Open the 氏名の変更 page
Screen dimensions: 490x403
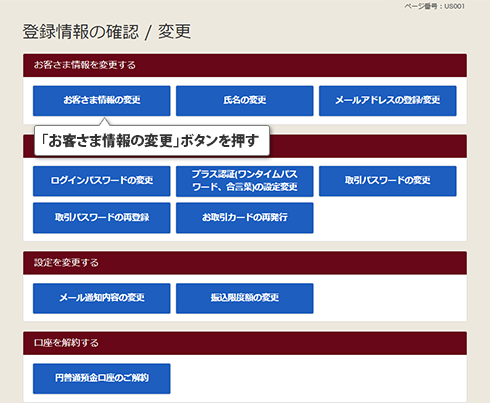(245, 101)
